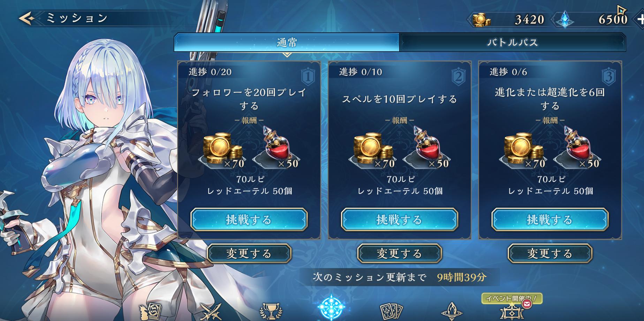Tap the gold rupie coin icon at top
Image resolution: width=644 pixels, height=321 pixels.
(x=481, y=19)
